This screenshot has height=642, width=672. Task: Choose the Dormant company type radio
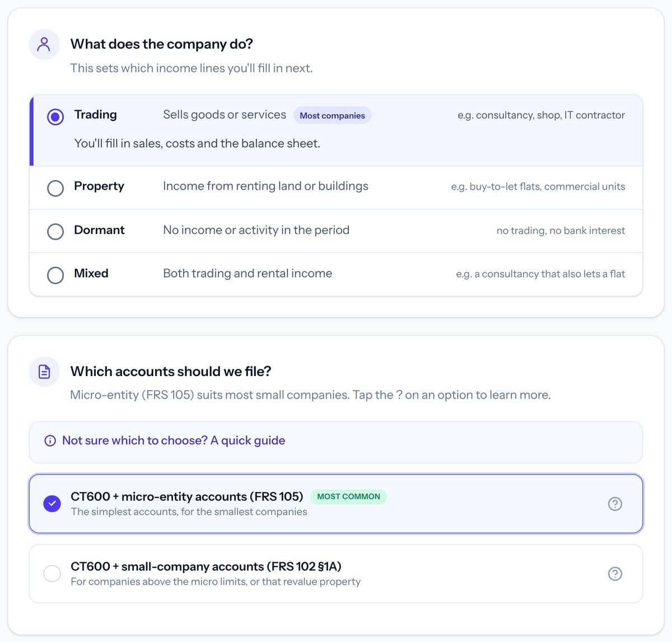pyautogui.click(x=55, y=231)
